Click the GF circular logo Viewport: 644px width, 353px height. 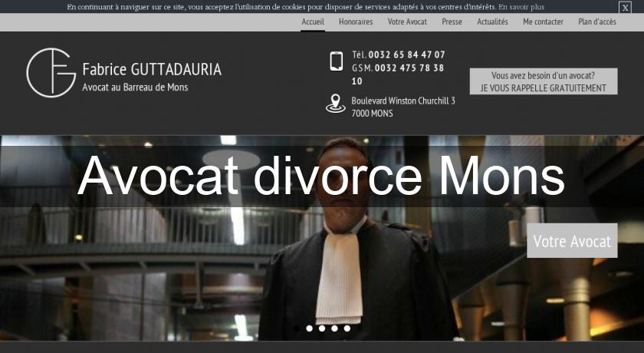click(51, 73)
